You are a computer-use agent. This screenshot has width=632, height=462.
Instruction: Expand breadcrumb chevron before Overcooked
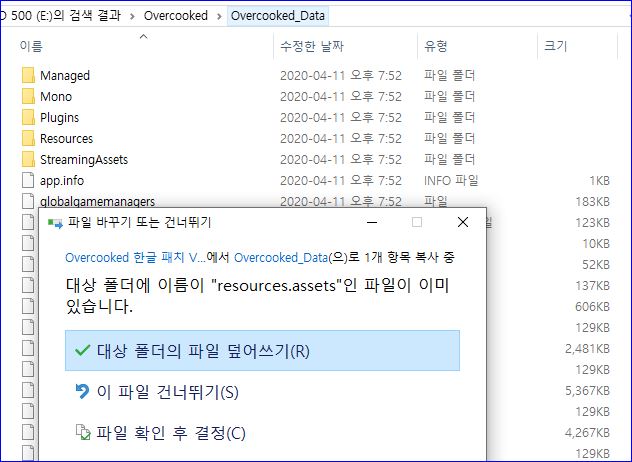(132, 16)
